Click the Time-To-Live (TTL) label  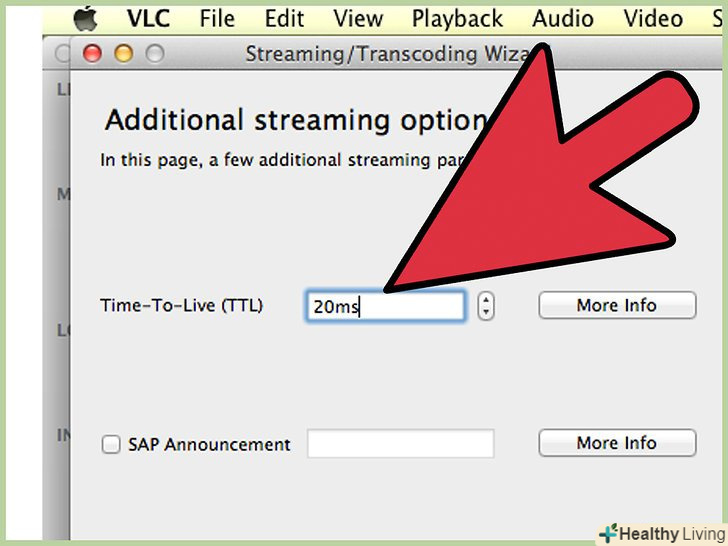pos(182,306)
